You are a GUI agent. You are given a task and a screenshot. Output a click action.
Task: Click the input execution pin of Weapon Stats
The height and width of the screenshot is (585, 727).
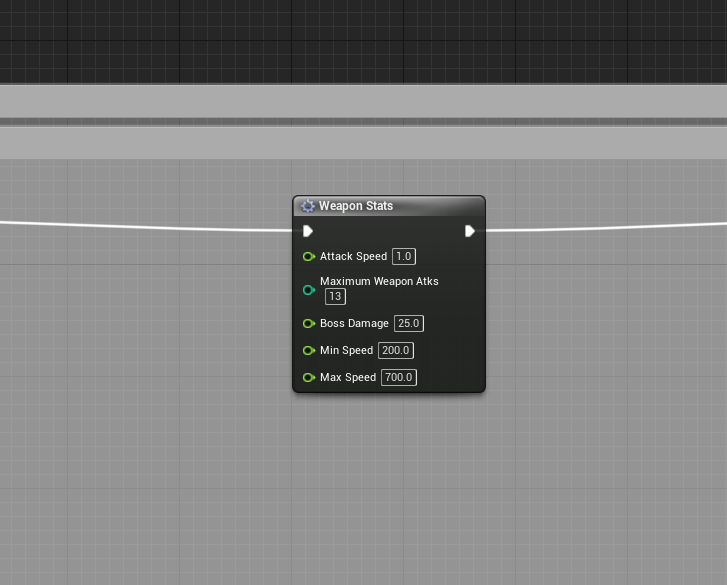(308, 231)
